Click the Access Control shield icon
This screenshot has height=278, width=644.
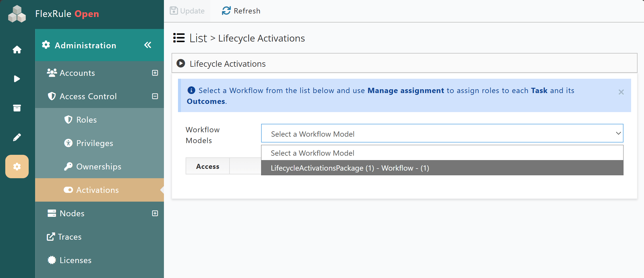click(x=52, y=96)
